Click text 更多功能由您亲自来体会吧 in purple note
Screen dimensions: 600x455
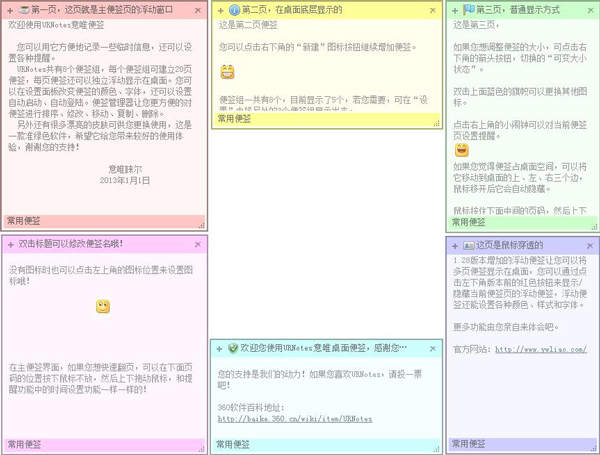coord(506,327)
